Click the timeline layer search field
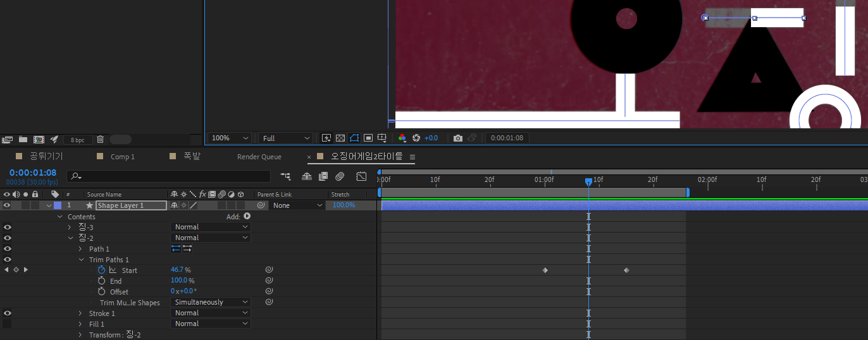The image size is (868, 340). pyautogui.click(x=169, y=176)
